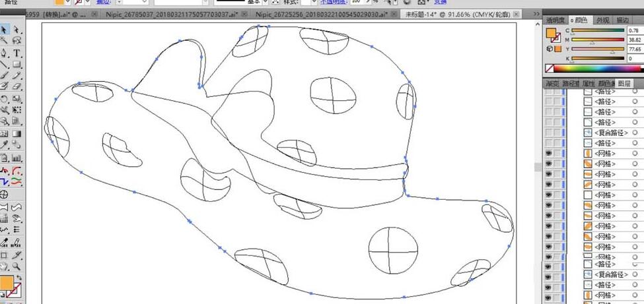Select the Selection (black arrow) tool

[4, 30]
